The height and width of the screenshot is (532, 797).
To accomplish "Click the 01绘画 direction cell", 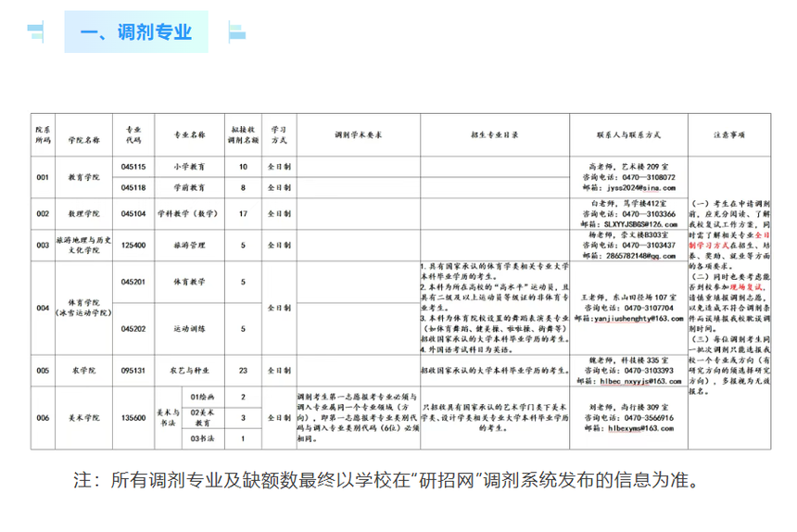I will click(202, 397).
